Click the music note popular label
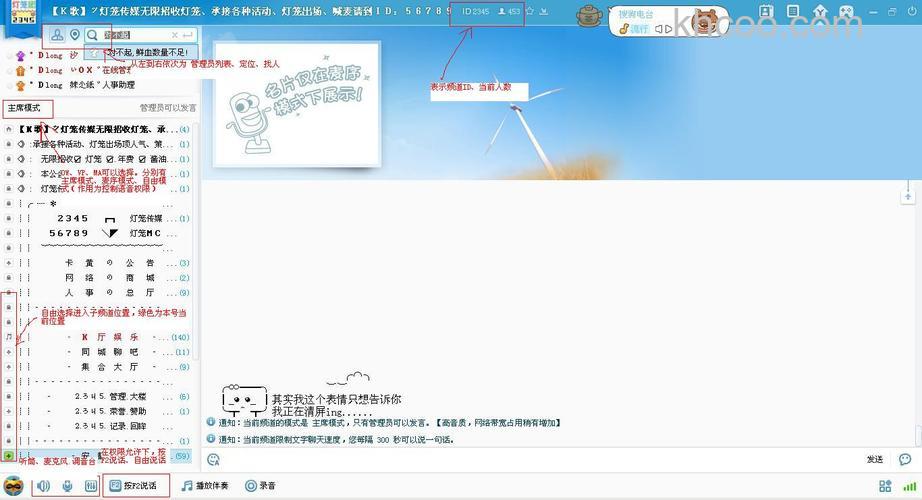Viewport: 922px width, 500px height. point(634,29)
